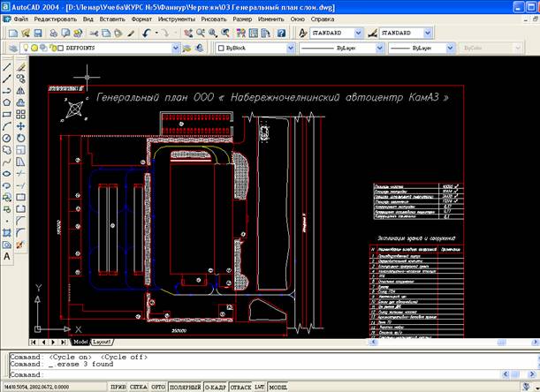Click the ByBlock color swatch square
Image resolution: width=540 pixels, height=392 pixels.
pos(221,49)
